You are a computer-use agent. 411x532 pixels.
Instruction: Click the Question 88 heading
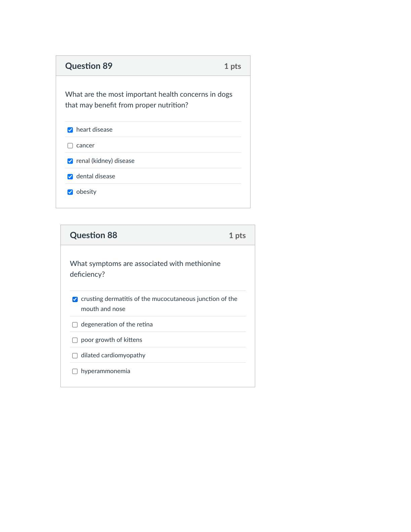[x=93, y=235]
